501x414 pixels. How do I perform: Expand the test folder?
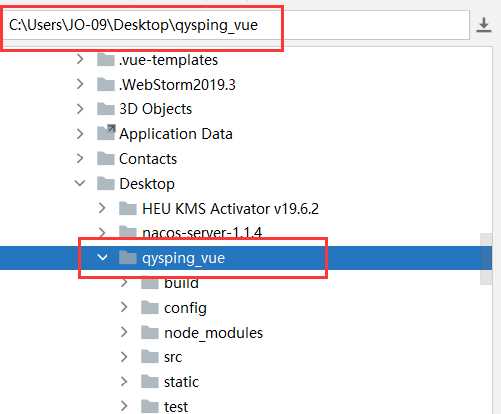click(x=124, y=406)
